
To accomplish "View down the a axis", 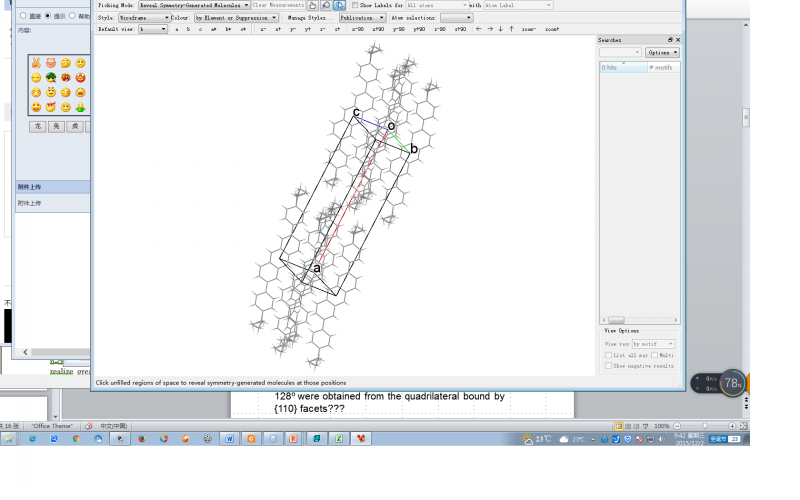I will pos(177,30).
